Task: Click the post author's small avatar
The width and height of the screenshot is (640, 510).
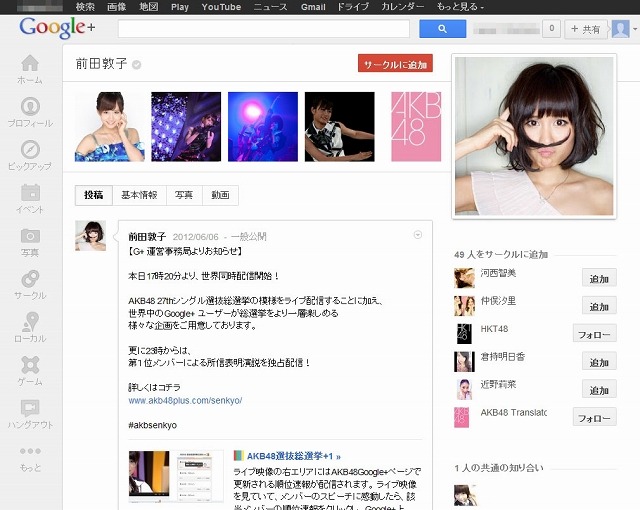Action: [90, 236]
